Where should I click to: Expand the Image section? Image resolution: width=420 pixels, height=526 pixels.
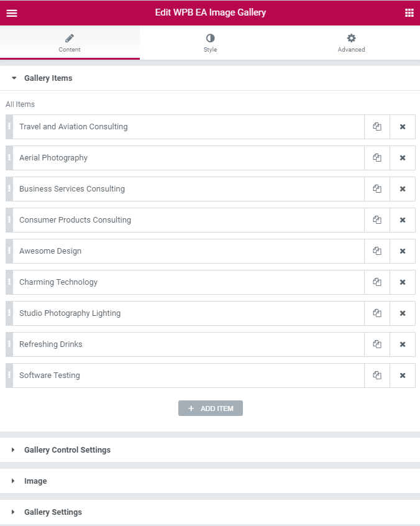[210, 481]
